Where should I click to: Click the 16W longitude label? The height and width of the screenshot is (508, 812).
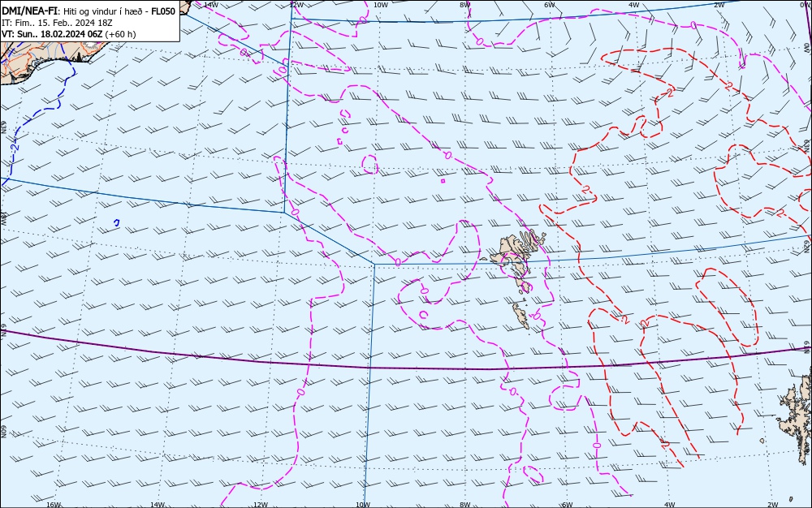pos(54,505)
